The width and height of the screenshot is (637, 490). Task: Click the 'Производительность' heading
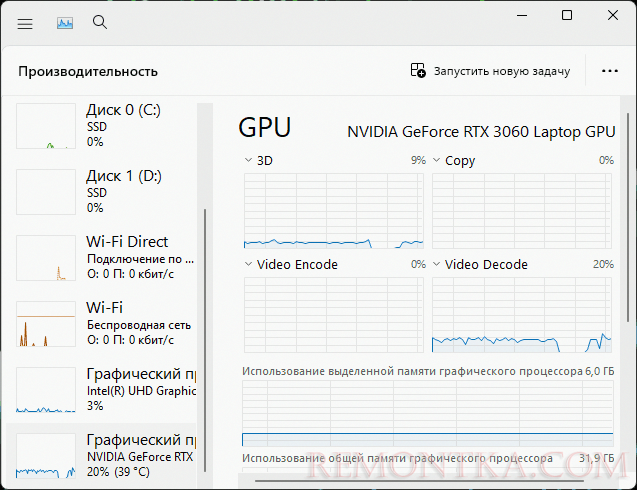[x=88, y=72]
